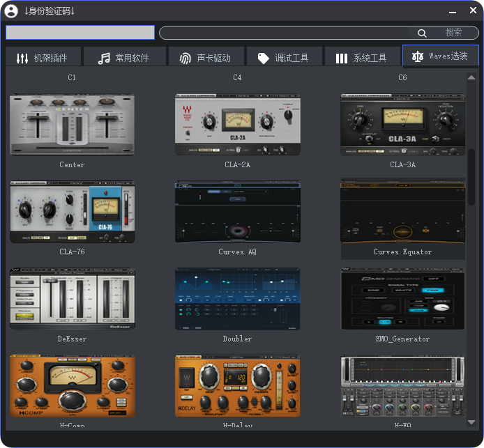This screenshot has width=484, height=448.
Task: Choose the Curves Equator plugin thumbnail
Action: (403, 212)
